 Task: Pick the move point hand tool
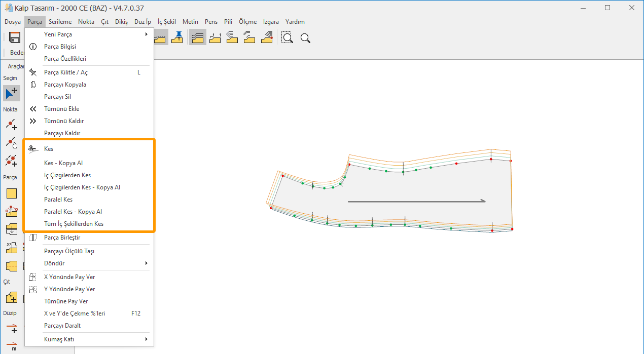tap(12, 143)
